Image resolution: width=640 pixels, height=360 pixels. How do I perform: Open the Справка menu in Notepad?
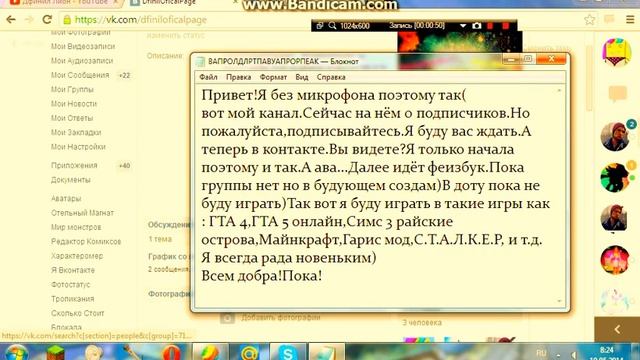tap(331, 77)
